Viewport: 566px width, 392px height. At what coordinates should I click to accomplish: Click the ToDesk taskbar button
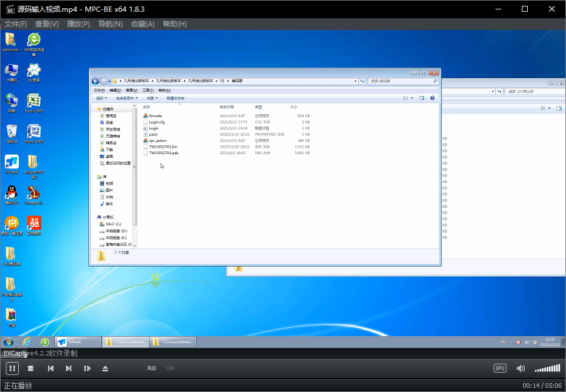78,342
